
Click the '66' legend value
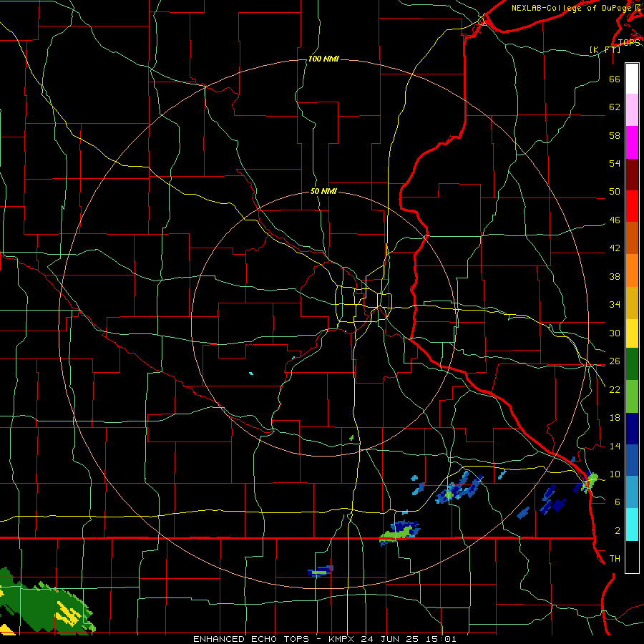[615, 79]
